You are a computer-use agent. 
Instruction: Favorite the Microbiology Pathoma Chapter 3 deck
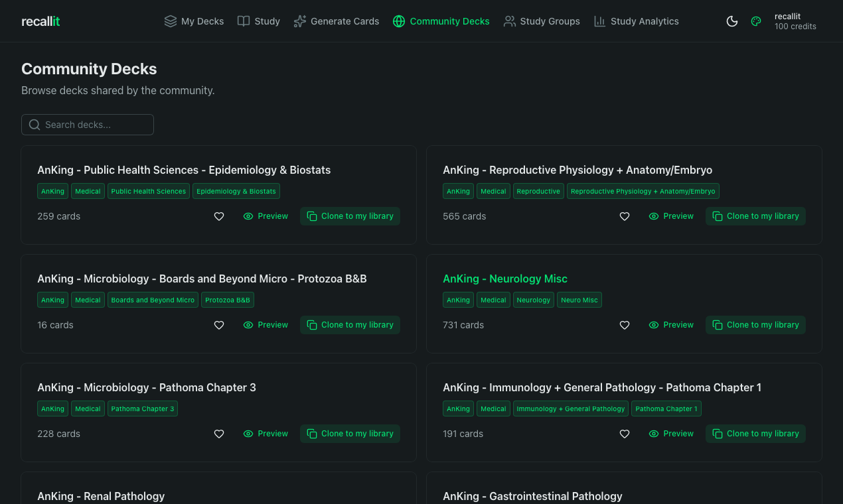[x=219, y=434]
